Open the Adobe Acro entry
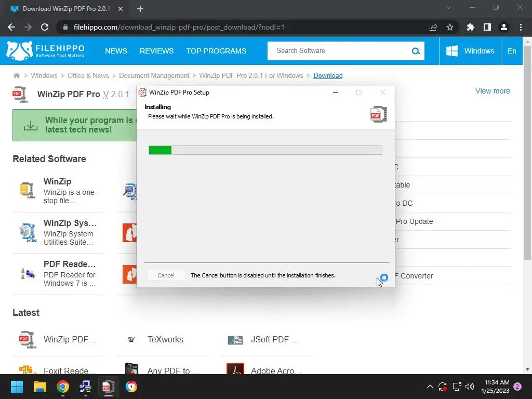The height and width of the screenshot is (399, 532). point(275,371)
